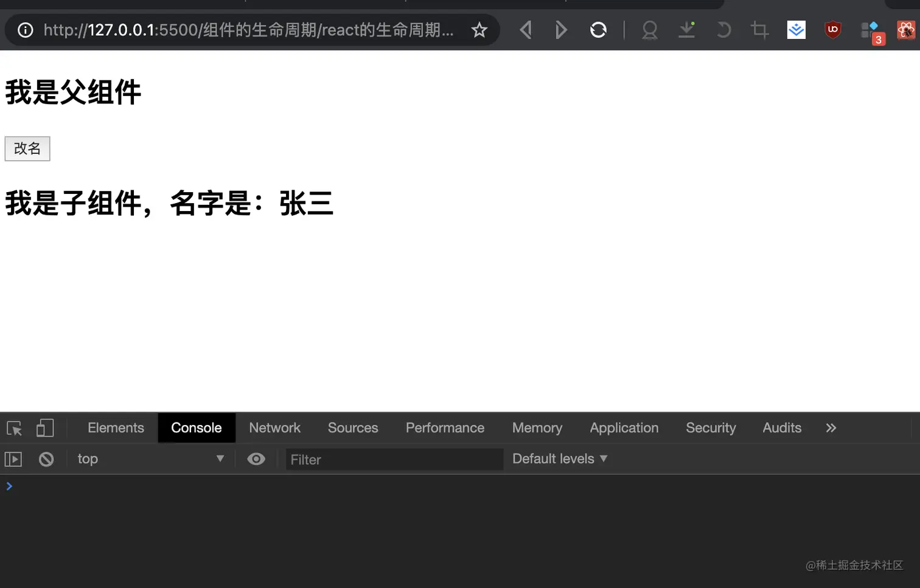
Task: Open the Network tab
Action: pos(274,428)
